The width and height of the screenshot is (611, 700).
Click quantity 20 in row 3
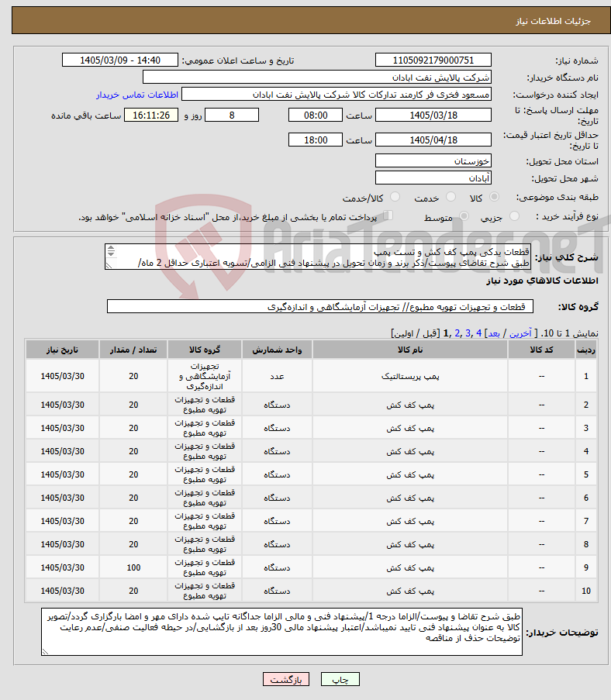[x=133, y=428]
